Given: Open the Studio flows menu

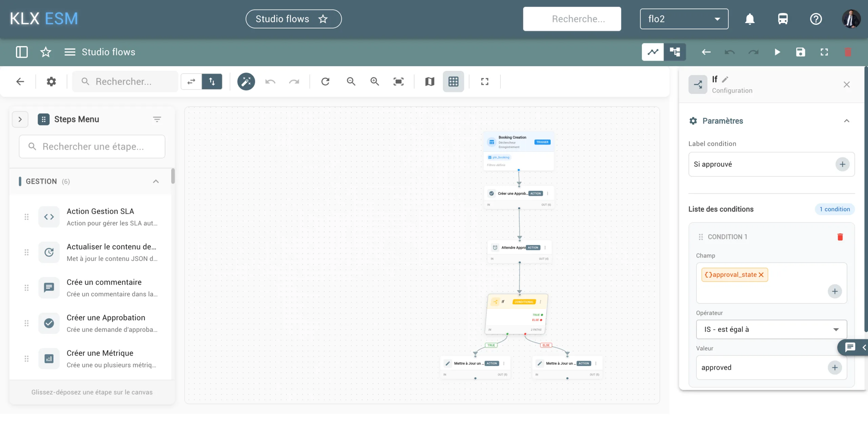Looking at the screenshot, I should pyautogui.click(x=70, y=52).
